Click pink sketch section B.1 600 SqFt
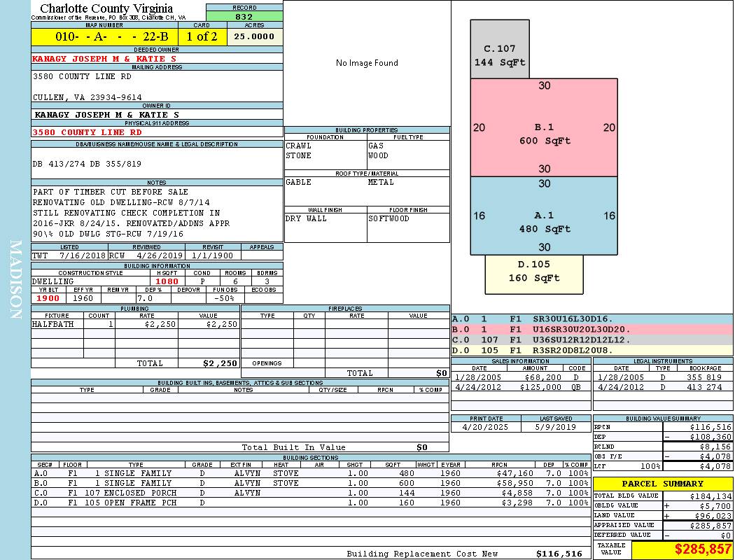The height and width of the screenshot is (560, 735). pos(544,127)
